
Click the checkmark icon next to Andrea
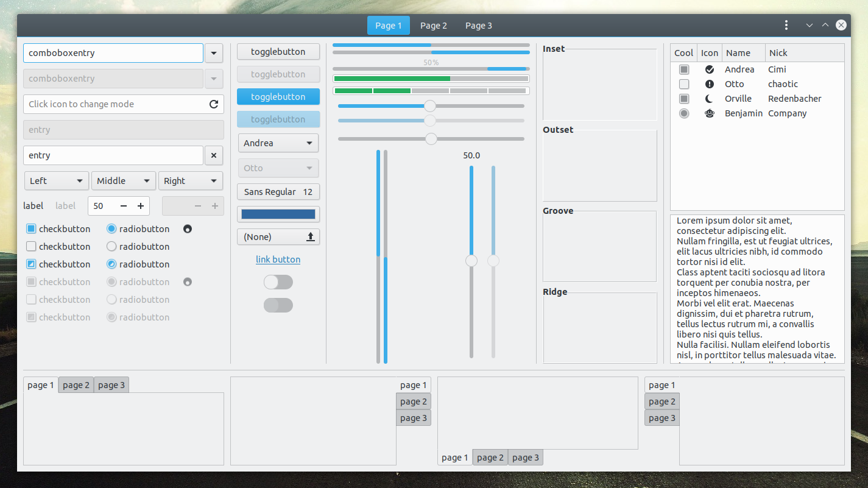[709, 69]
